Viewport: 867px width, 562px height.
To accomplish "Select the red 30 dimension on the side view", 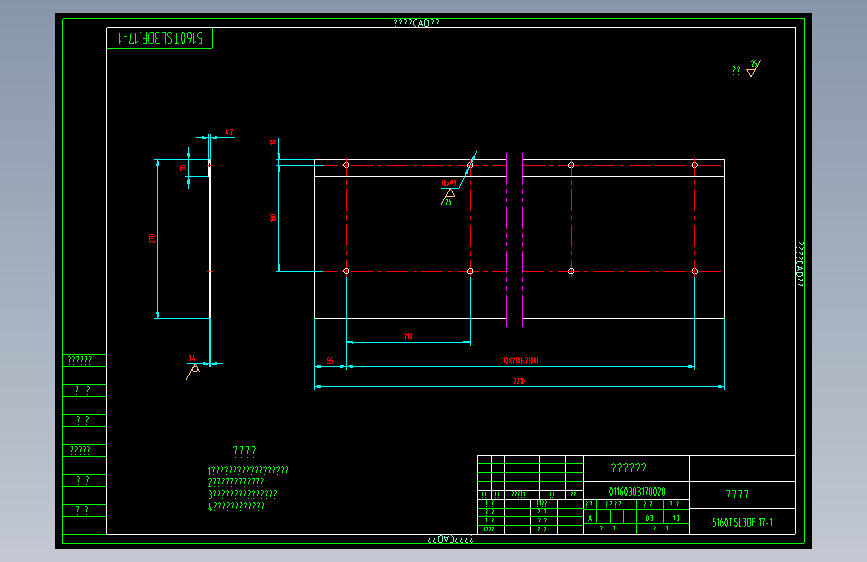I will coord(183,168).
